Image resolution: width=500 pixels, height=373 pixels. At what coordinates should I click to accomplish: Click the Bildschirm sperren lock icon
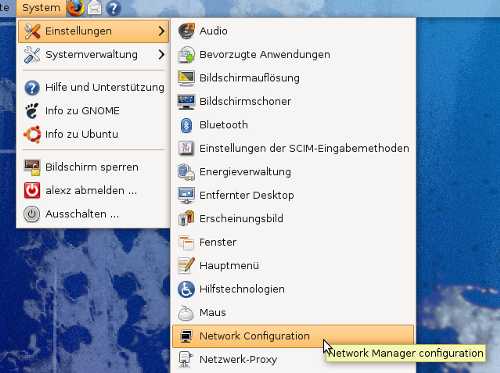tap(32, 167)
